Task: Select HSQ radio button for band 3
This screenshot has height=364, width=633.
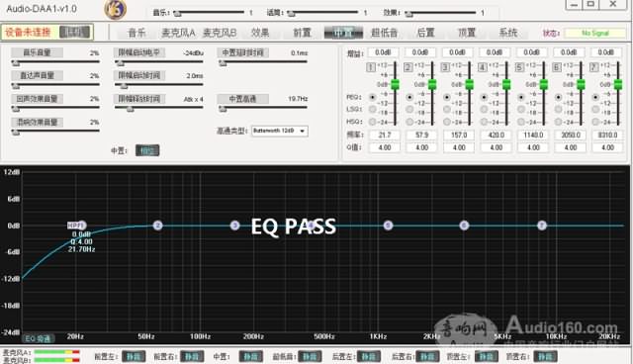Action: 446,122
